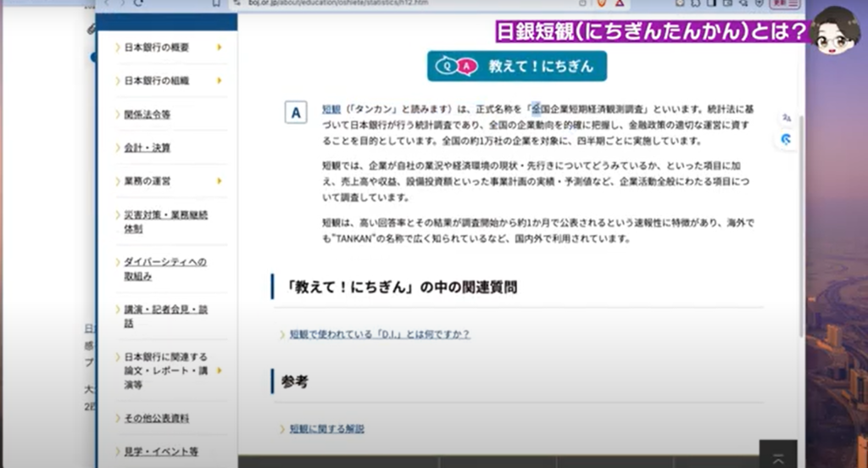Click paragraph starting 短観では、企業が自社の業況
Image resolution: width=868 pixels, height=468 pixels.
[537, 181]
